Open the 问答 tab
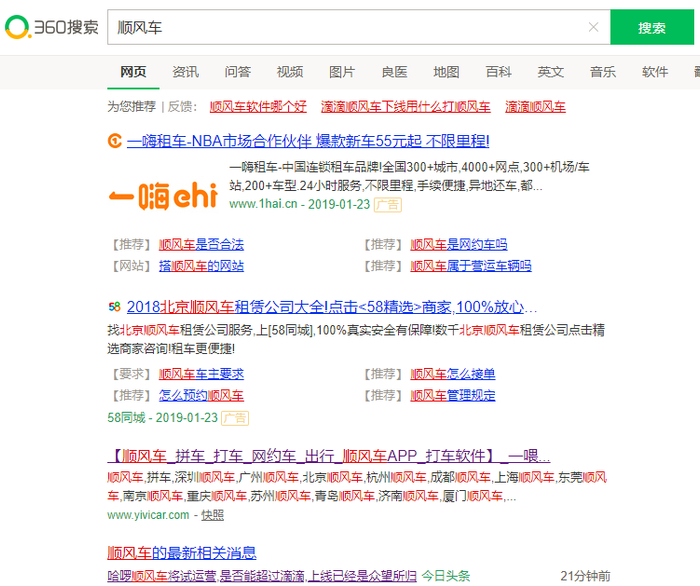Image resolution: width=700 pixels, height=586 pixels. coord(238,72)
